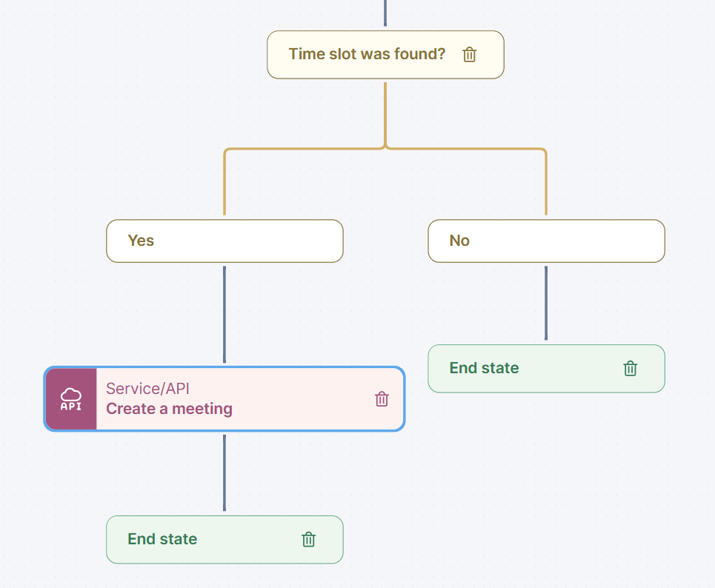Select the End state label under No branch
The image size is (715, 588).
[484, 368]
